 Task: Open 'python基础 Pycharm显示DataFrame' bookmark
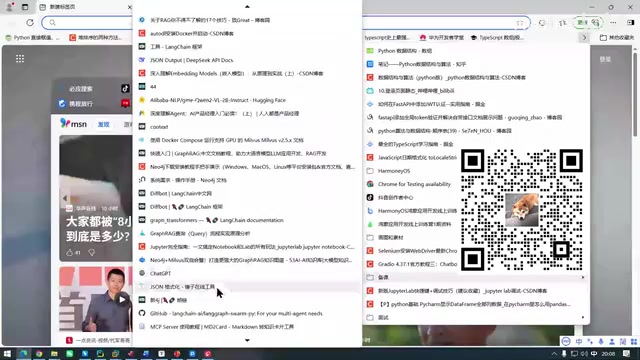tap(476, 304)
